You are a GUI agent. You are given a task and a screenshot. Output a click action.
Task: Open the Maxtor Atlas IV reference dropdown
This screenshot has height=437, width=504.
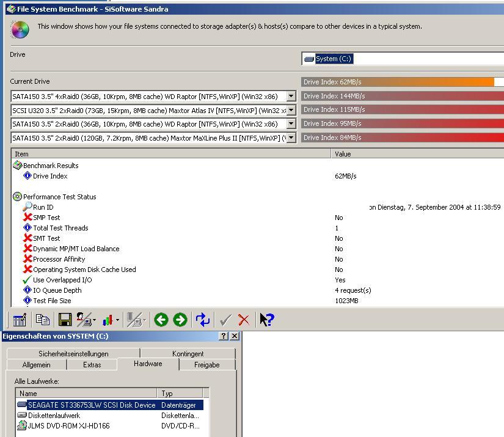pyautogui.click(x=291, y=110)
